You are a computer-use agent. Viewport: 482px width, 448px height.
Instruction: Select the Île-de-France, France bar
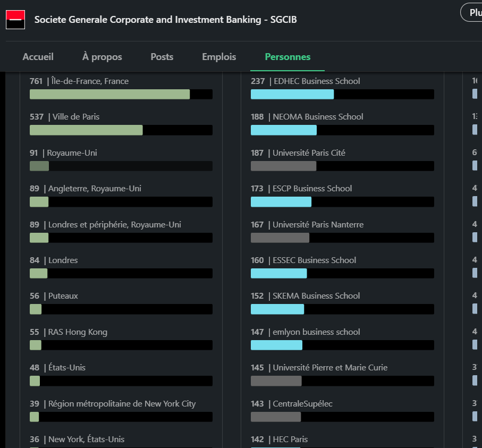pos(121,94)
